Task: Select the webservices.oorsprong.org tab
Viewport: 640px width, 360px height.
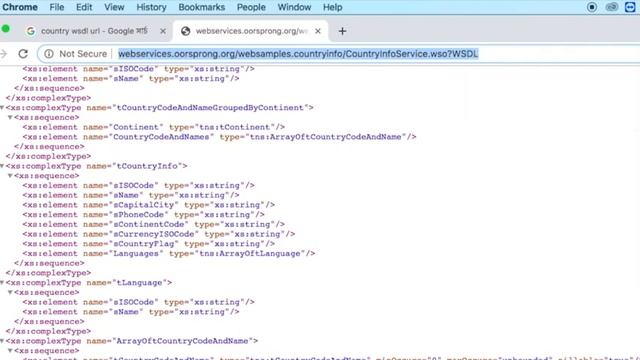Action: coord(251,31)
